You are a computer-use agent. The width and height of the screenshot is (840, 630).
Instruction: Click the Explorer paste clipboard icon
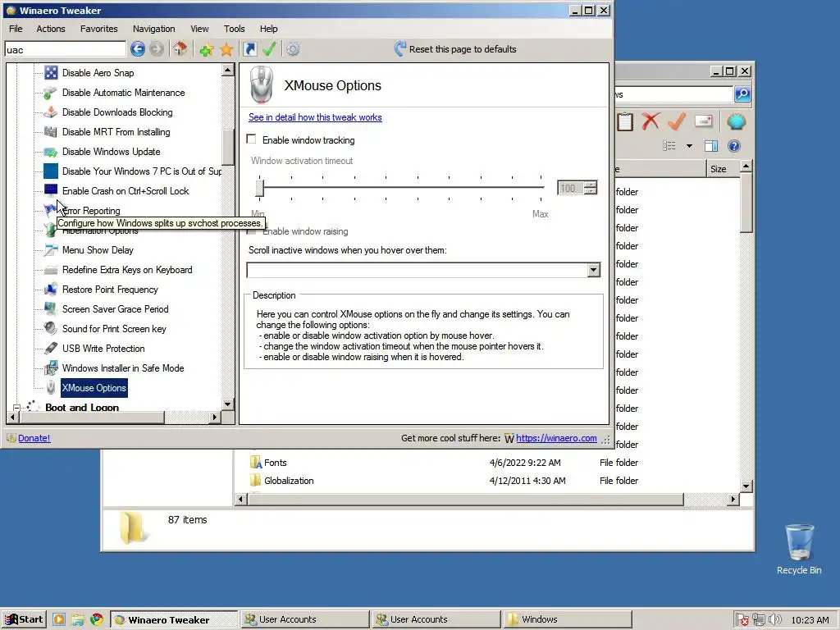pos(624,122)
